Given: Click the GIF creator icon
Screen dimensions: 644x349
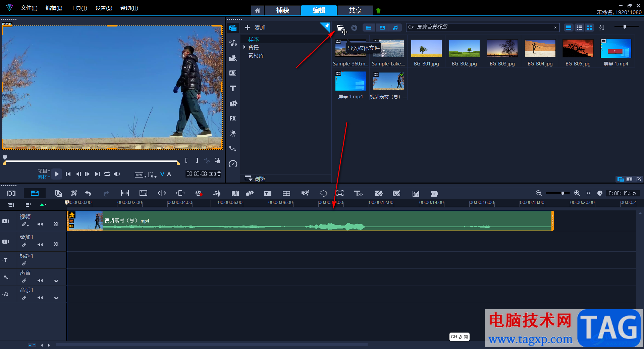Looking at the screenshot, I should click(434, 194).
